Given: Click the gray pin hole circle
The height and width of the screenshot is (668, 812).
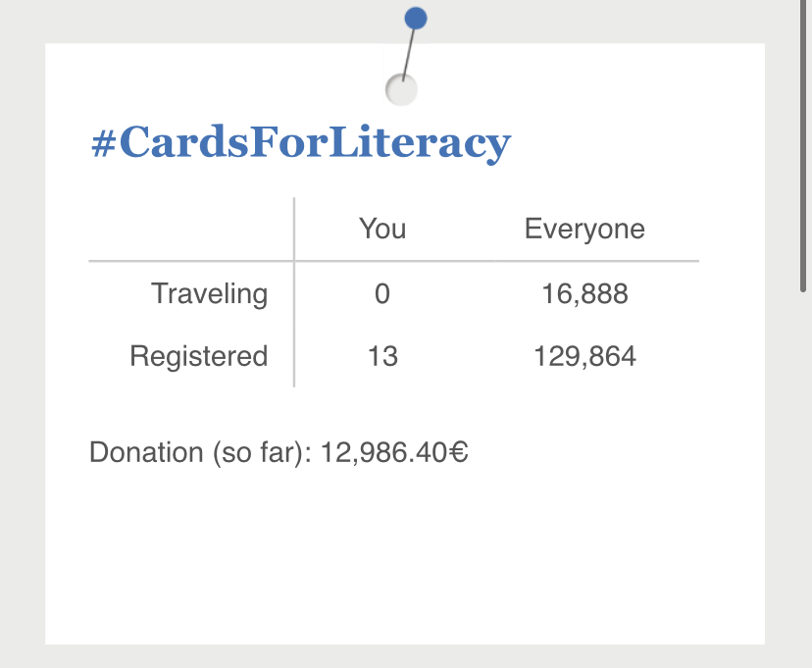Looking at the screenshot, I should pos(402,89).
